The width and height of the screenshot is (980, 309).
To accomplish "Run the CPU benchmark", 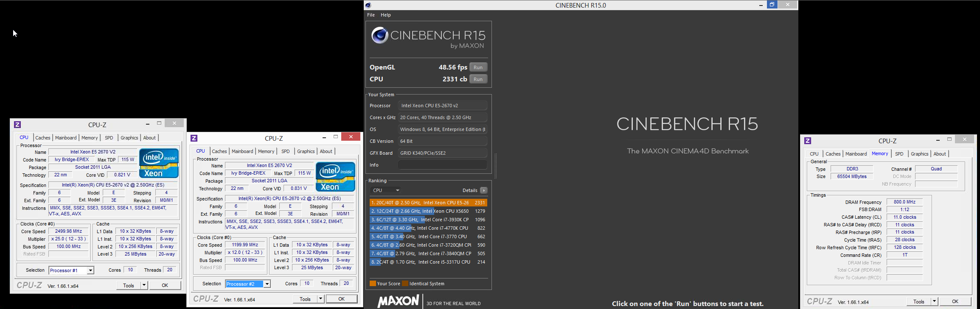I will click(x=478, y=79).
